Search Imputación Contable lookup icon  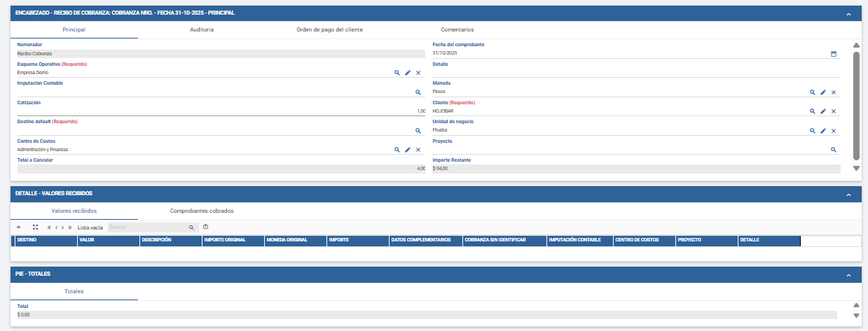click(x=418, y=92)
